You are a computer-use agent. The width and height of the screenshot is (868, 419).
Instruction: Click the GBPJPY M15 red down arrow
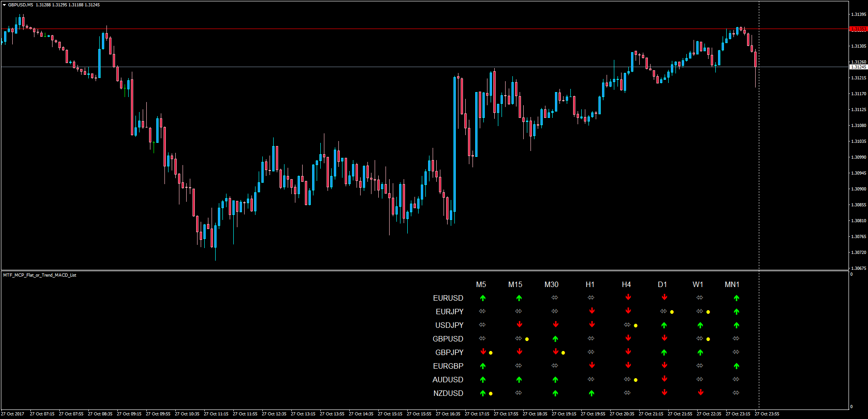click(519, 352)
